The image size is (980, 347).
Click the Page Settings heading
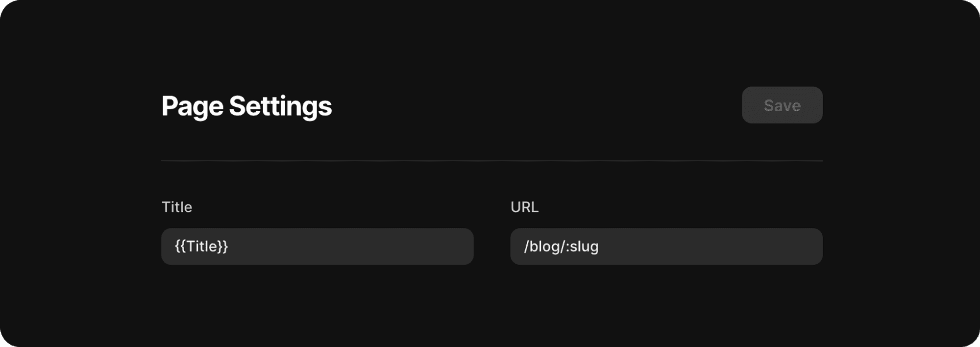click(x=246, y=106)
